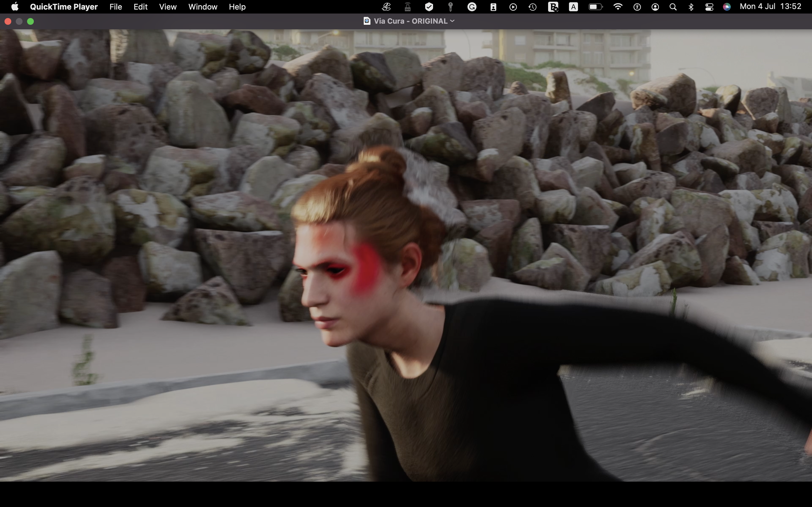Click the green full-screen window button

30,21
